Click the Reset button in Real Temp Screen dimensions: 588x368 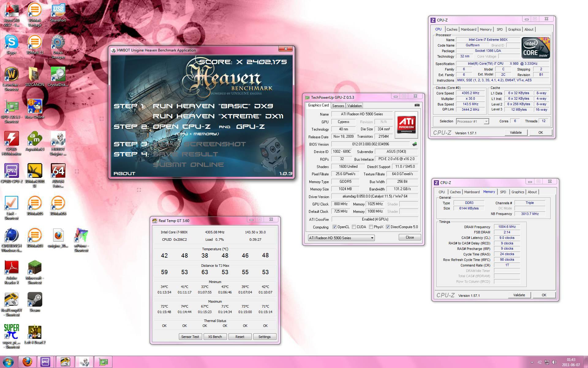pyautogui.click(x=240, y=337)
